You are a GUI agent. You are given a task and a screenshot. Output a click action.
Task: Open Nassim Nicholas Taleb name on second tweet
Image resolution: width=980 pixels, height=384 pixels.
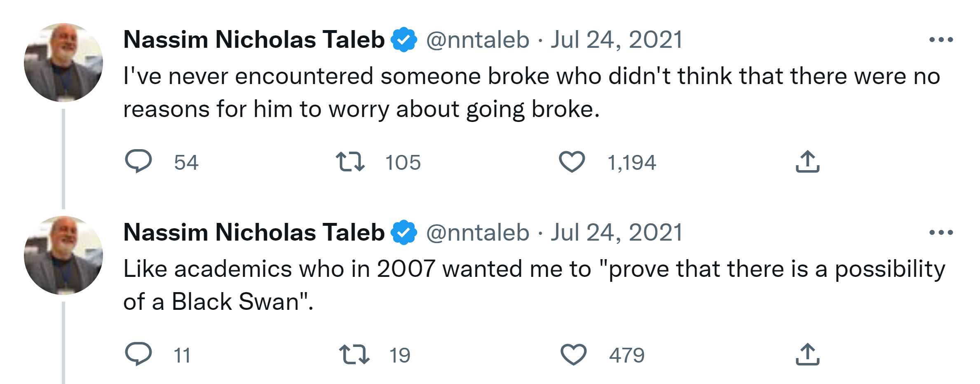click(254, 233)
